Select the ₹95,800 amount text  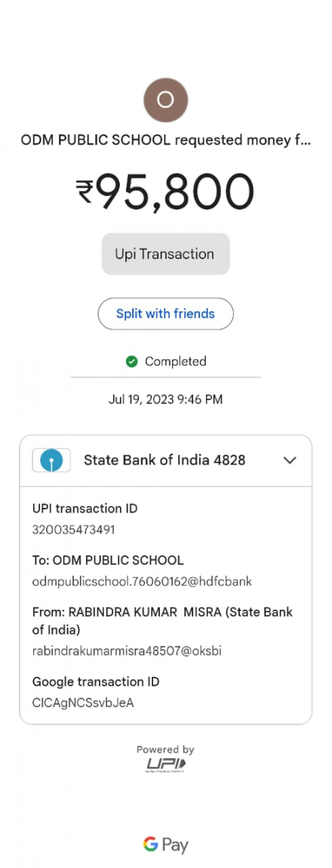(x=174, y=191)
